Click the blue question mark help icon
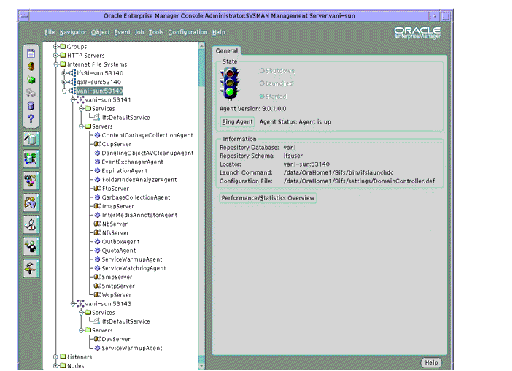 coord(31,119)
